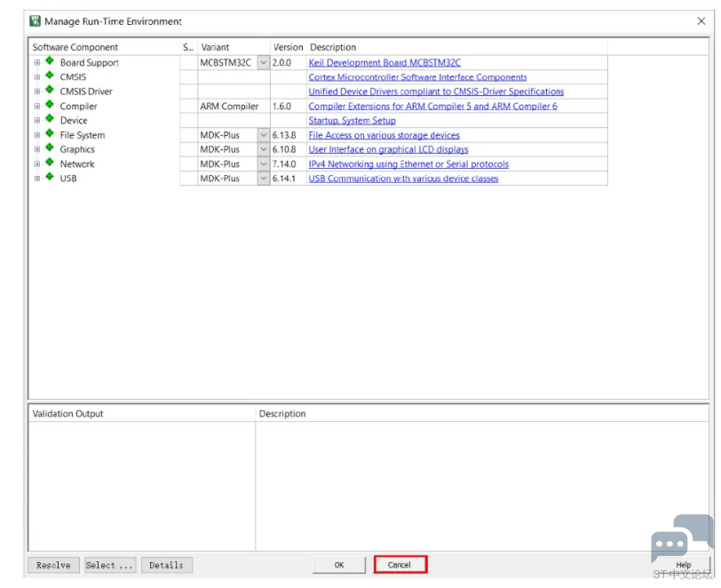Viewport: 721px width, 588px height.
Task: Click the Help button
Action: 684,565
